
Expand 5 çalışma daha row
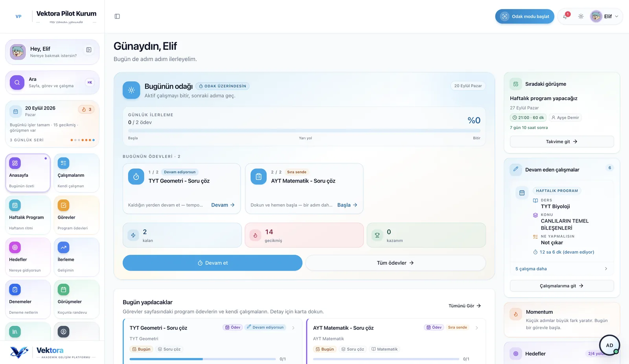[x=562, y=269]
